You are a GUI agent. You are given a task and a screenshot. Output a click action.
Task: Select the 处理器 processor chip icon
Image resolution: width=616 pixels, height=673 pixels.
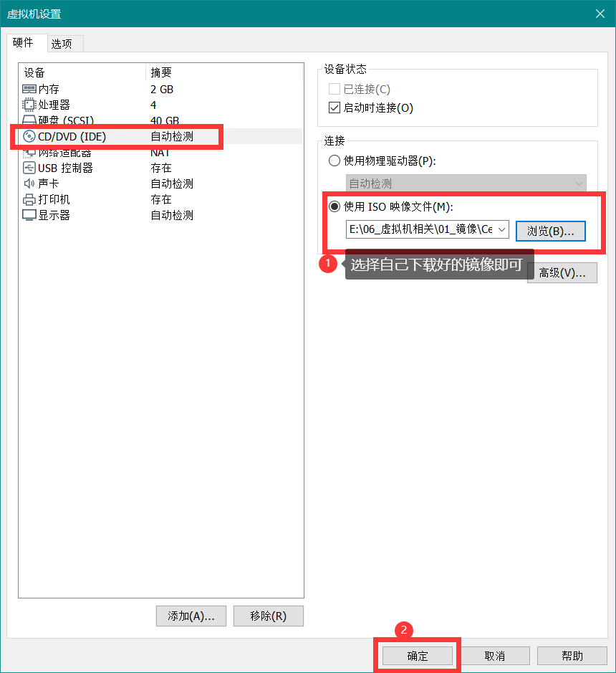coord(29,105)
